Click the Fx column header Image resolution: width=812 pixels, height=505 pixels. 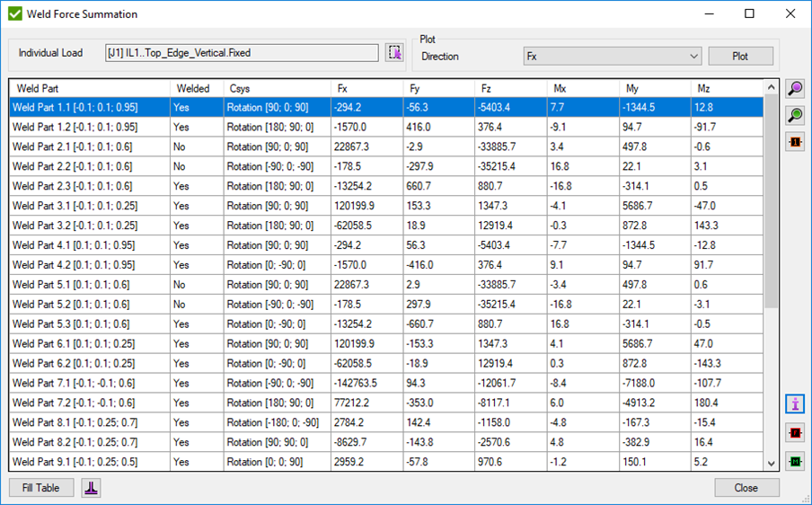pos(366,89)
